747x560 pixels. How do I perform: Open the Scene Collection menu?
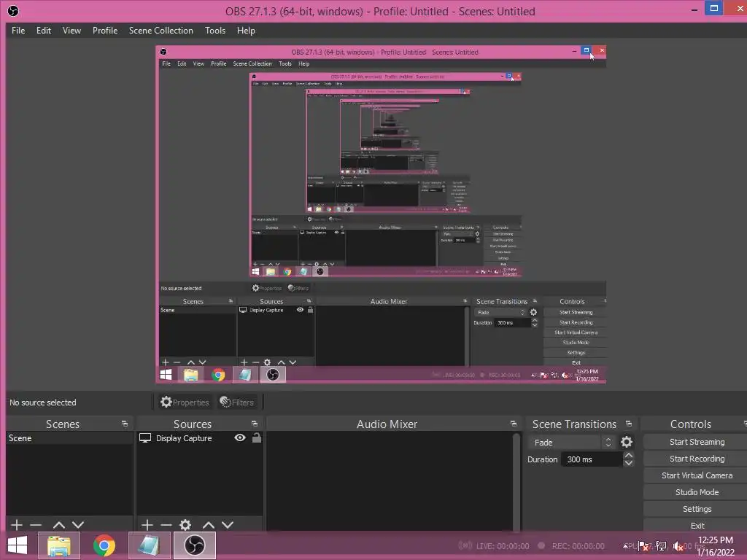pos(161,31)
